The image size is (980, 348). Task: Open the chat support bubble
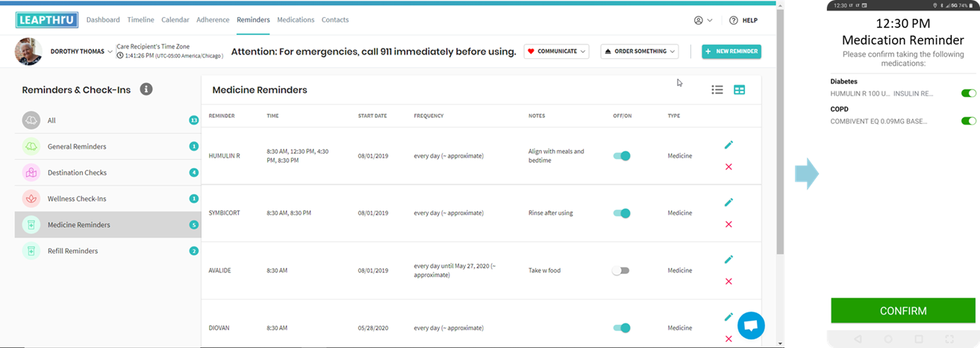click(751, 326)
